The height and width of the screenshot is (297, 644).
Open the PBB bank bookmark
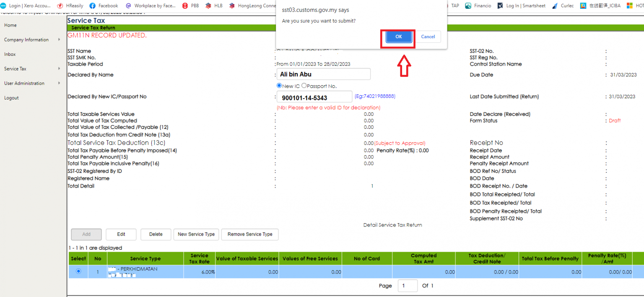(185, 6)
